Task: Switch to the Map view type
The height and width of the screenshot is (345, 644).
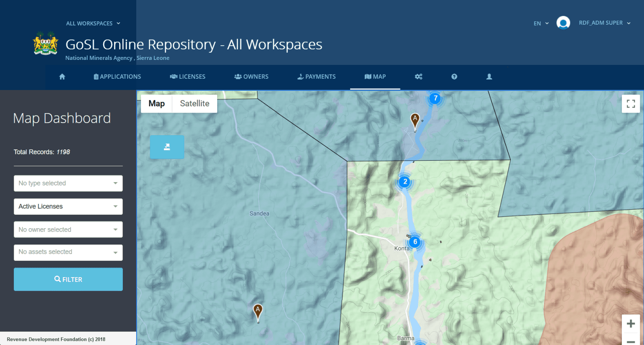Action: 156,103
